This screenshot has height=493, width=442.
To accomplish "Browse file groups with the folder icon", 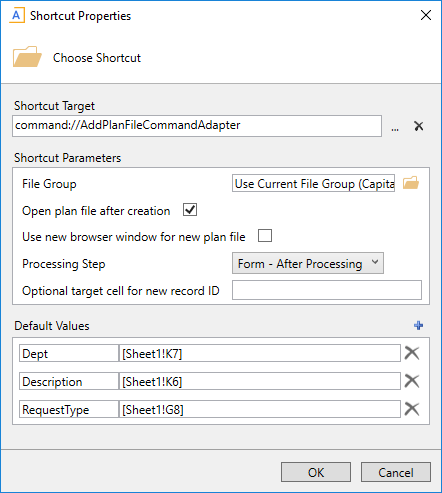I will click(x=411, y=183).
